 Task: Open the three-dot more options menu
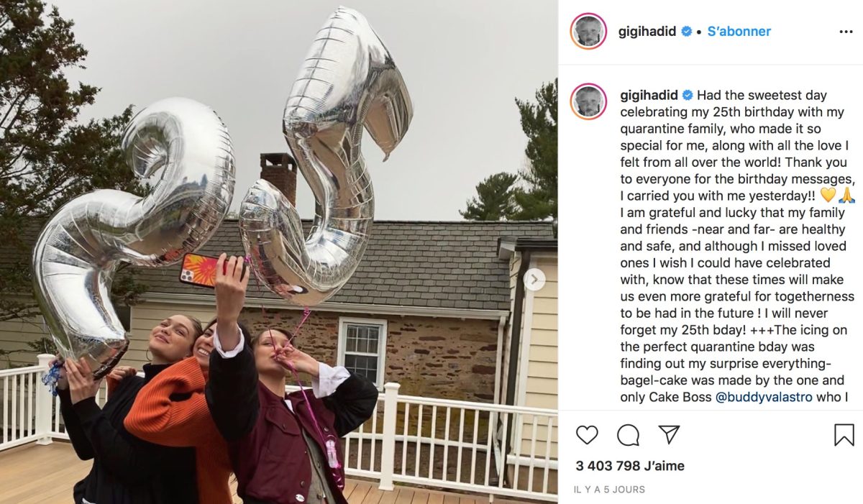tap(846, 32)
